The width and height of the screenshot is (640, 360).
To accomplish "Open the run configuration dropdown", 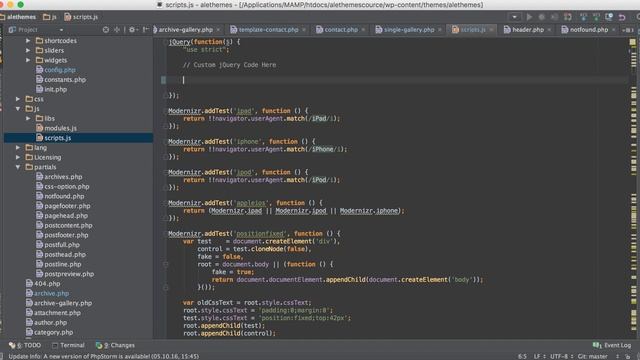I will click(x=514, y=17).
